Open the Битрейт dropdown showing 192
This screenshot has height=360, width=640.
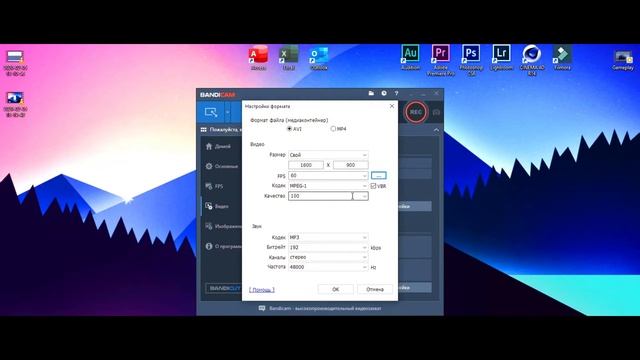(x=328, y=247)
